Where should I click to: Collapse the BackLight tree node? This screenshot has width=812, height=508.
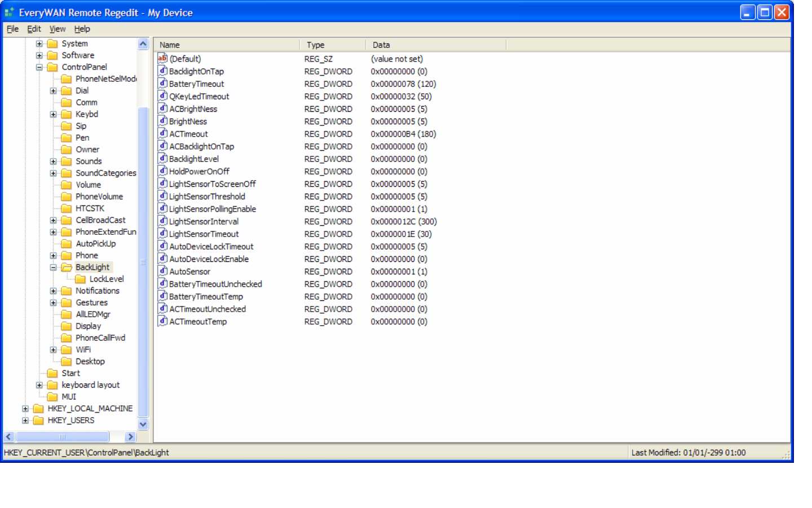click(x=53, y=268)
